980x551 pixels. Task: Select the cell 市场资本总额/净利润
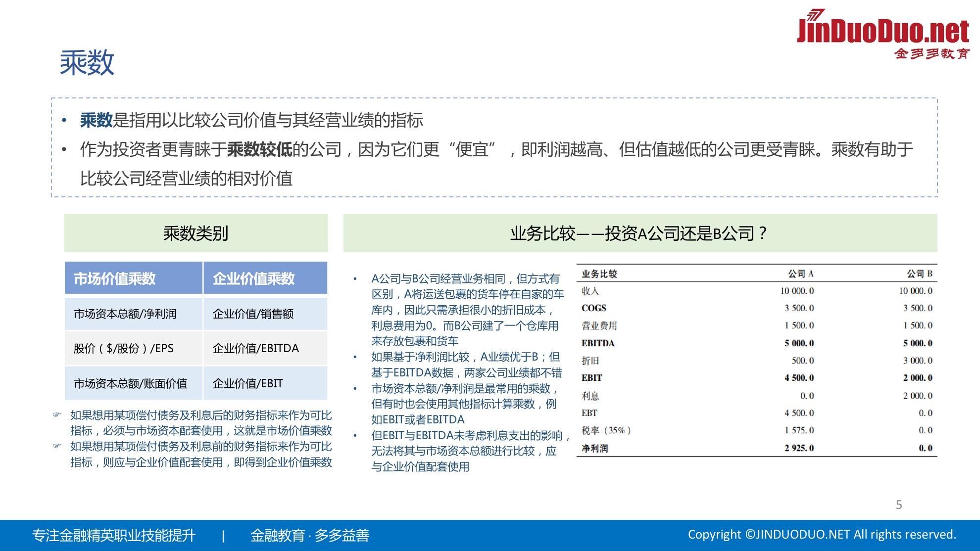[134, 314]
